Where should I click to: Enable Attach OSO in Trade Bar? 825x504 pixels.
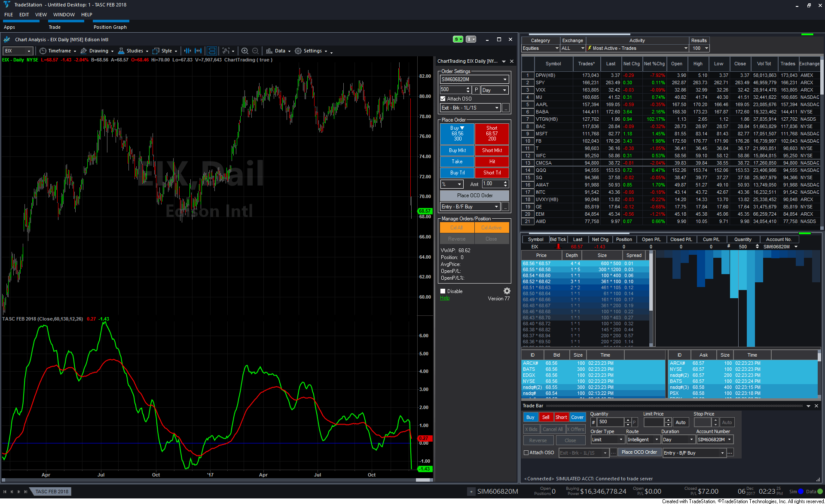pyautogui.click(x=526, y=452)
